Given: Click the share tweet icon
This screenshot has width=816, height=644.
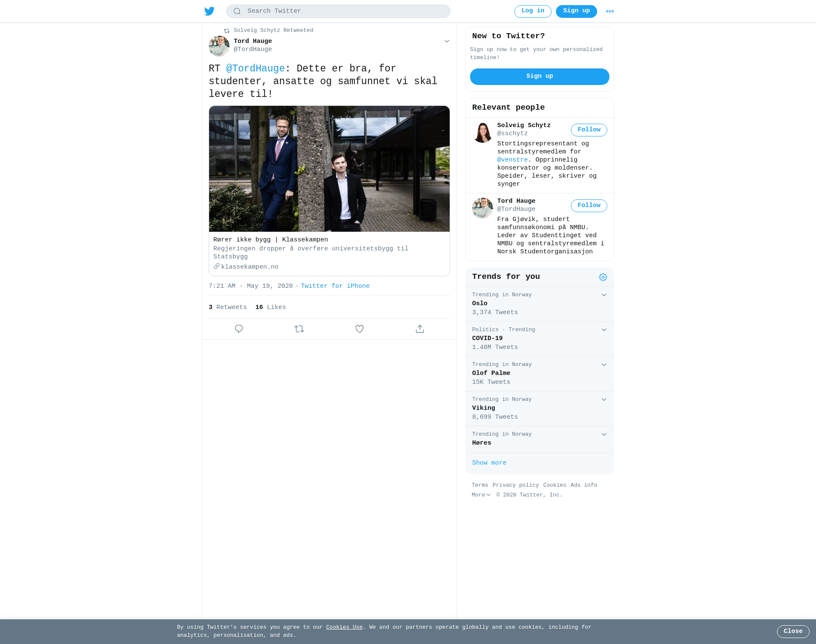Looking at the screenshot, I should tap(420, 329).
